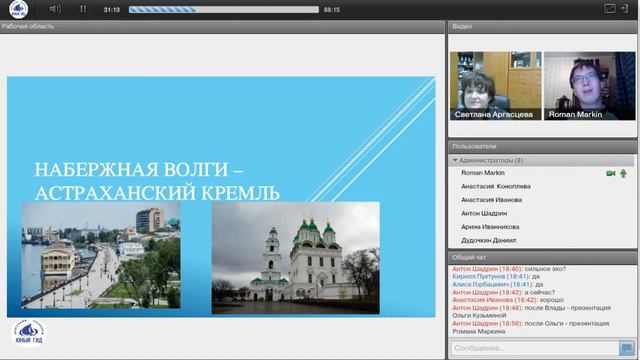Screen dimensions: 640x360
Task: Click Светлана Аргасцева video thumbnail
Action: click(x=496, y=86)
